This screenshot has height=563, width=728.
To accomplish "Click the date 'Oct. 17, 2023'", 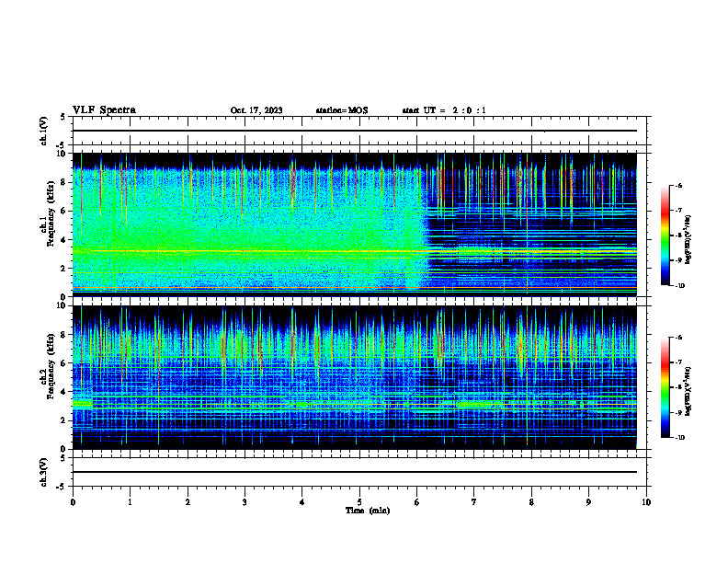I will coord(256,110).
